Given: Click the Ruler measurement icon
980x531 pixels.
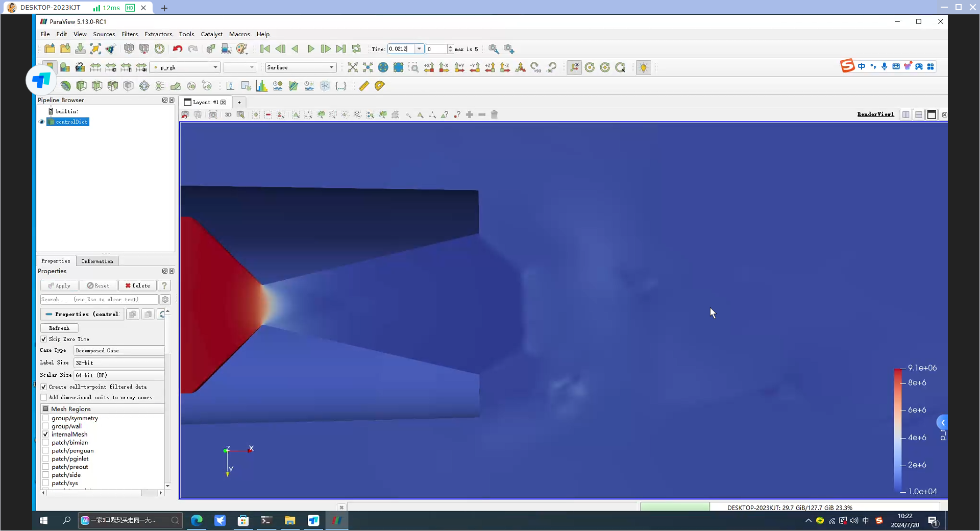Looking at the screenshot, I should (x=364, y=86).
